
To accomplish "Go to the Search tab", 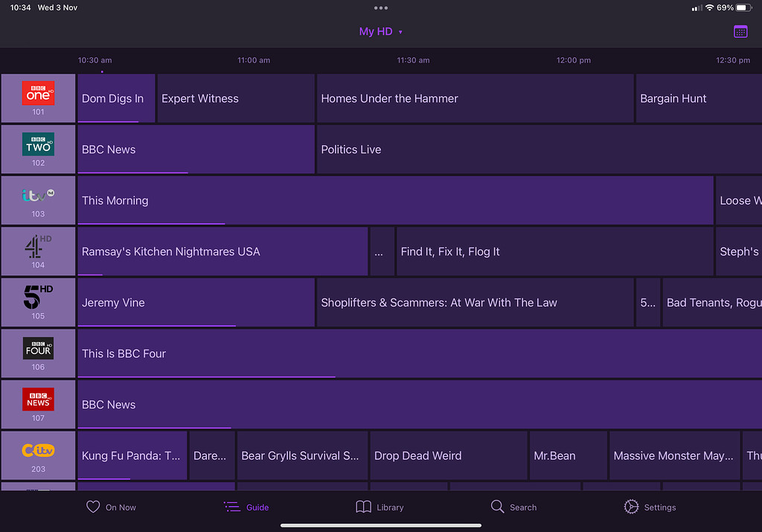I will click(513, 507).
